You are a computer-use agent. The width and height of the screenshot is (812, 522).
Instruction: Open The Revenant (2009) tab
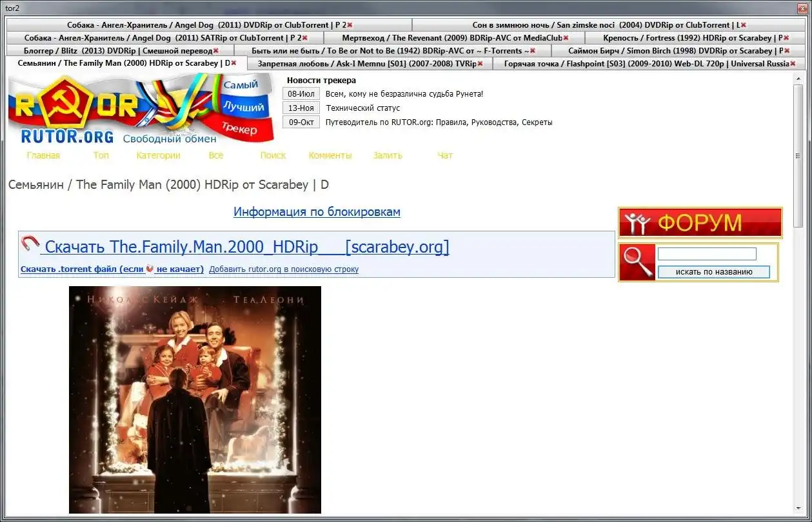454,38
